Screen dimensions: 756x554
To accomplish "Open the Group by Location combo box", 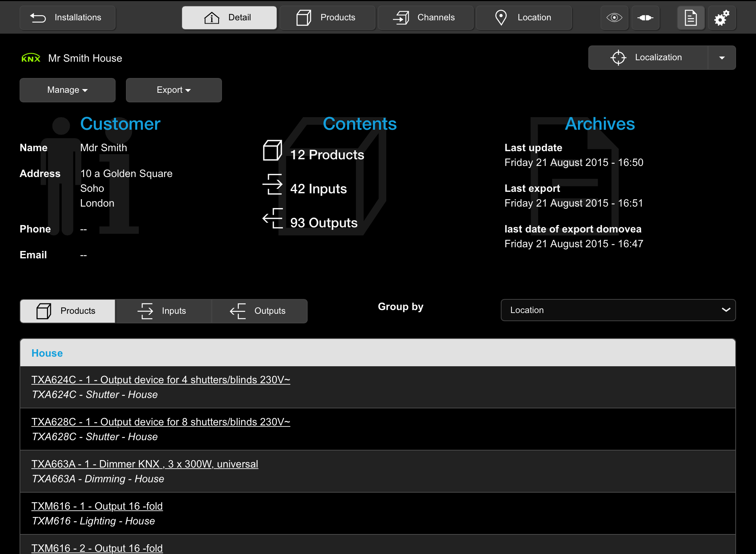I will 618,310.
